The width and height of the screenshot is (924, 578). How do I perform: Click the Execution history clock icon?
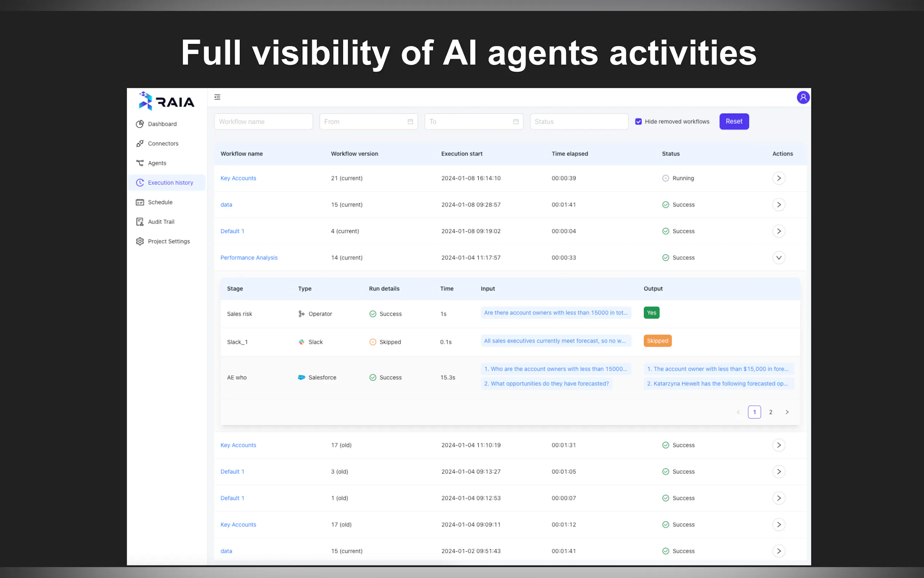tap(140, 183)
